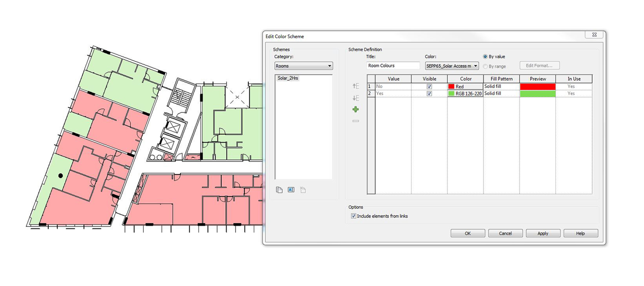Click the Preview column header
644x286 pixels.
click(538, 79)
